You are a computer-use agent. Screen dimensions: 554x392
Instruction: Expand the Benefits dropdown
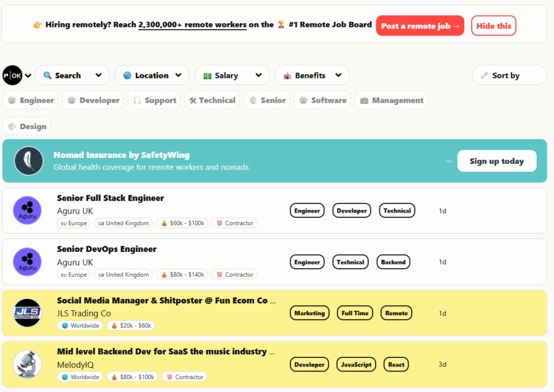(312, 75)
